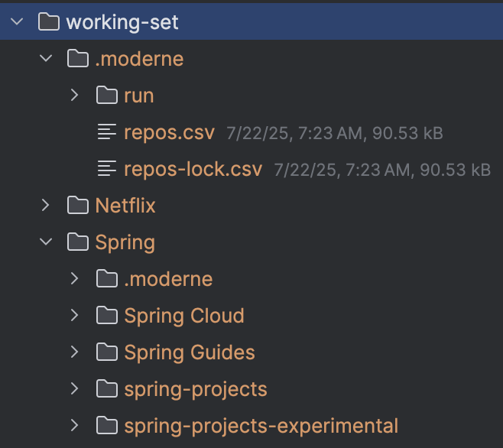This screenshot has height=448, width=503.
Task: Select the spring-projects-experimental tree item
Action: [251, 425]
